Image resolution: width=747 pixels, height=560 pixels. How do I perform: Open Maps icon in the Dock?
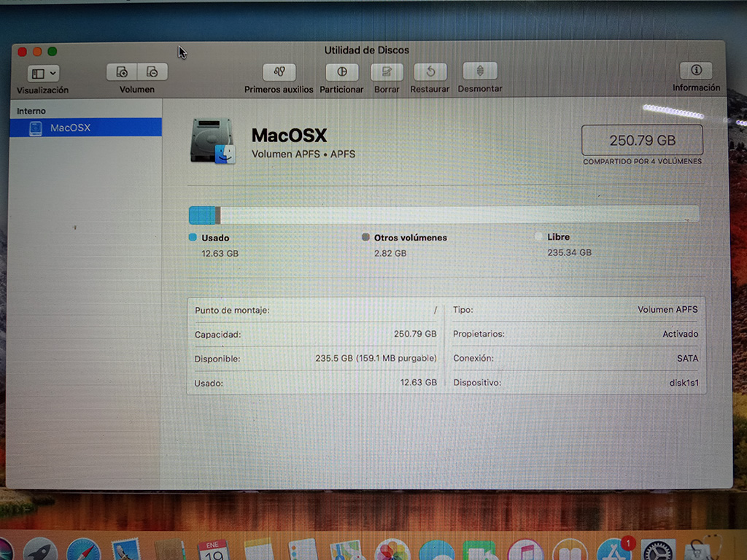tap(346, 551)
